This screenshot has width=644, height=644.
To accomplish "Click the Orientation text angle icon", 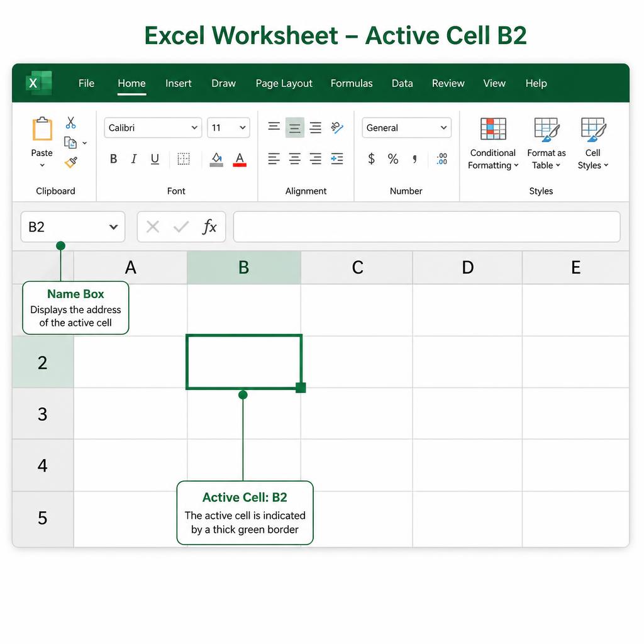I will (x=337, y=128).
